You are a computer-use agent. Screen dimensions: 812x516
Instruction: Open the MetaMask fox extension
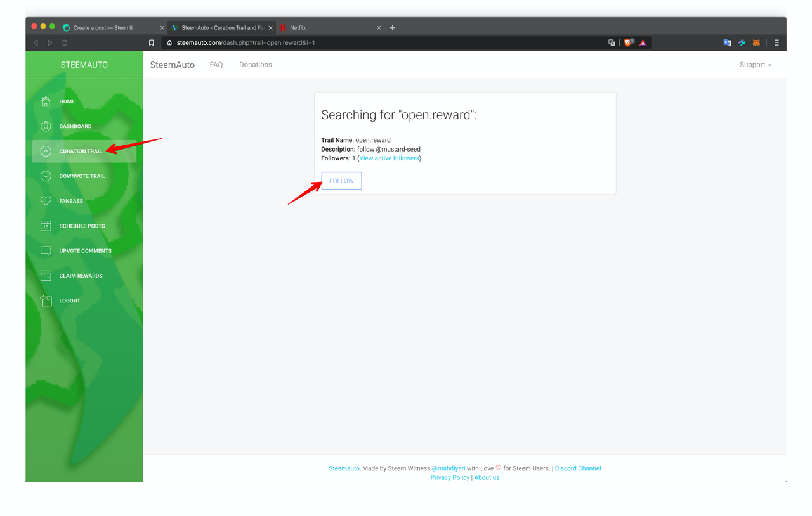[x=756, y=42]
